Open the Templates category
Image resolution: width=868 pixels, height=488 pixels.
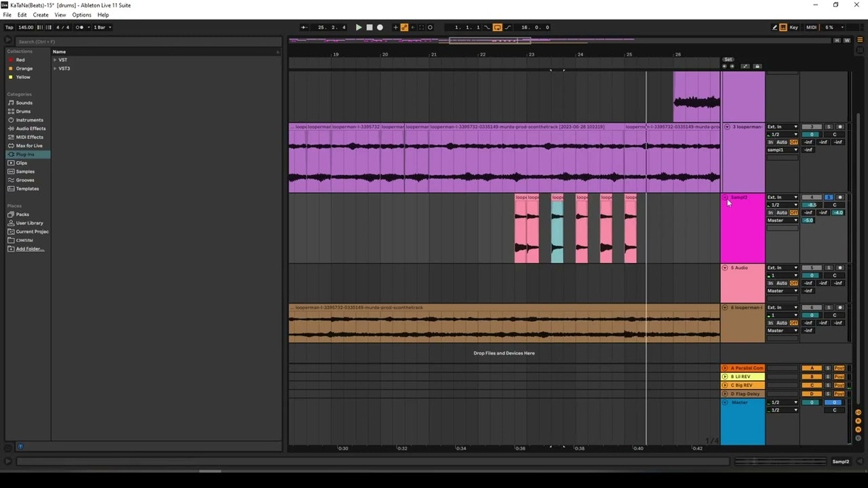[27, 189]
